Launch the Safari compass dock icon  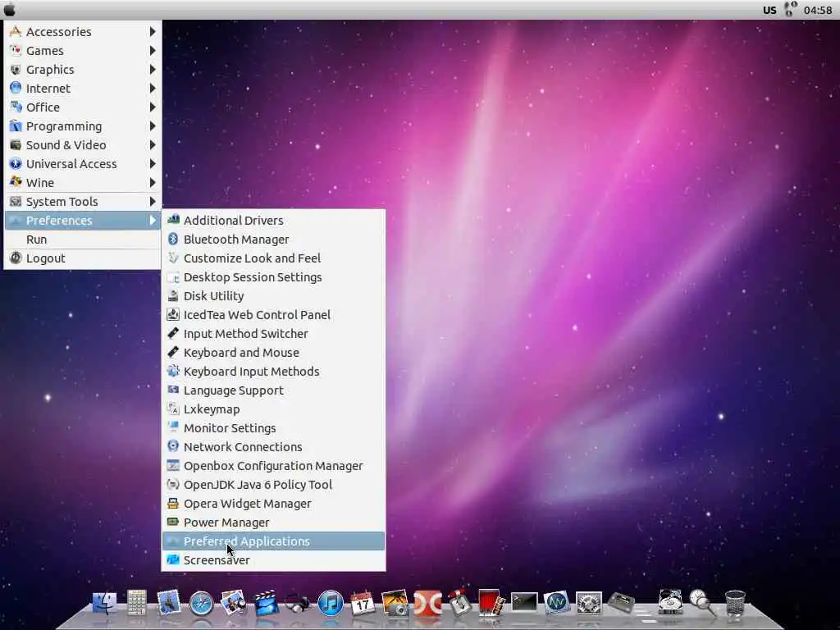202,604
